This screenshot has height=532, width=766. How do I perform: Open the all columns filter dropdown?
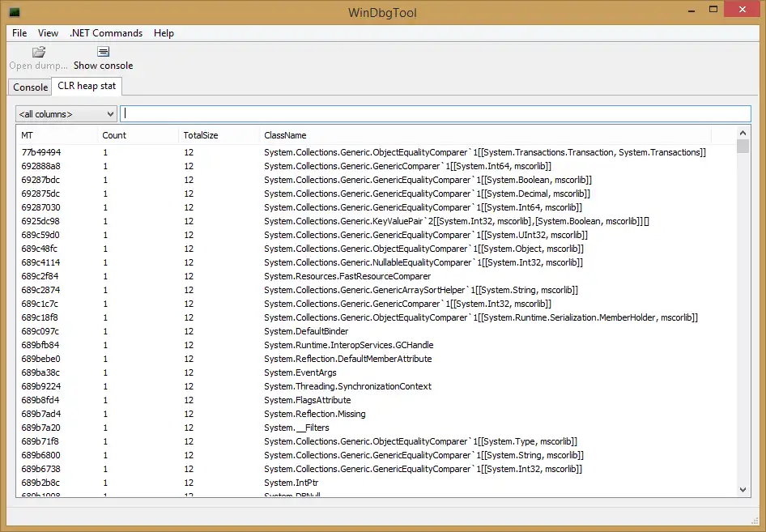pos(66,114)
